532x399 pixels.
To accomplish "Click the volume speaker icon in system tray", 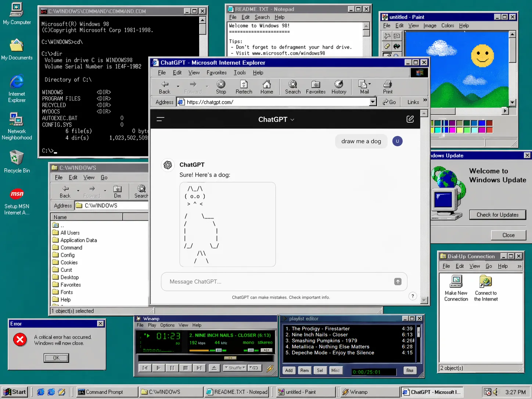I will pos(496,392).
